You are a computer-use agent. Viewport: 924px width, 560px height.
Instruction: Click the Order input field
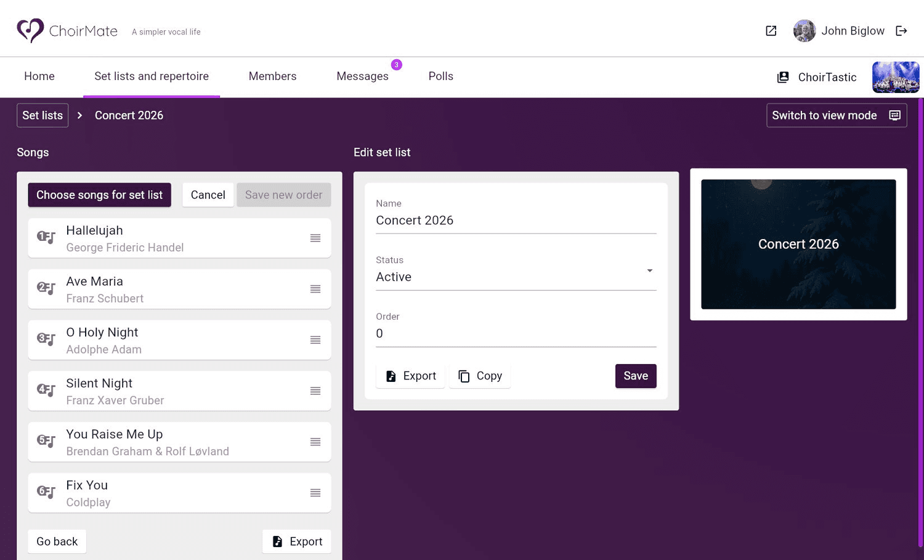(516, 334)
